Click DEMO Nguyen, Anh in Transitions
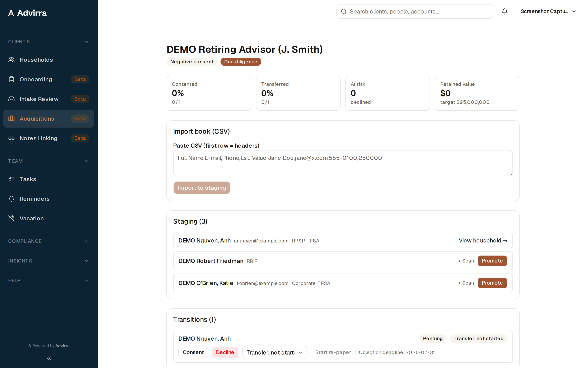 point(204,339)
